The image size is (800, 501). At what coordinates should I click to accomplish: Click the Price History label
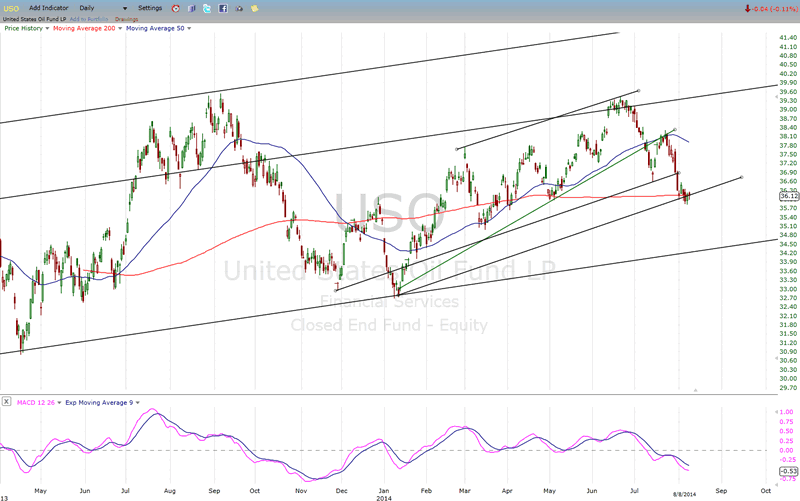23,29
